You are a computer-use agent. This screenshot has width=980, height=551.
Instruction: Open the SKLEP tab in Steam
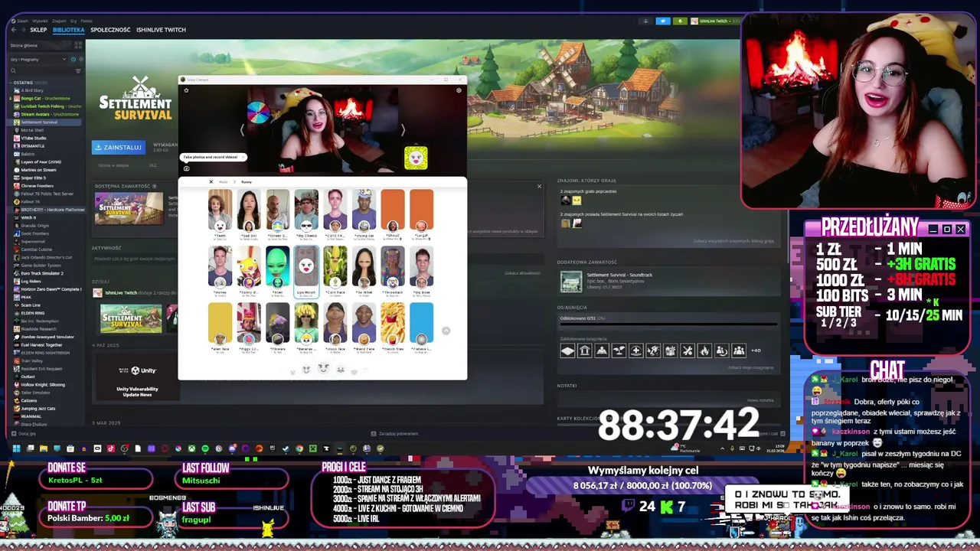coord(38,30)
